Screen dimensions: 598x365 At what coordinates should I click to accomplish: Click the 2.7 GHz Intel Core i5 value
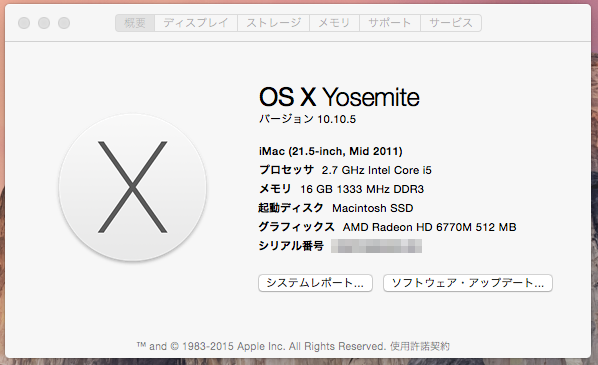click(376, 170)
